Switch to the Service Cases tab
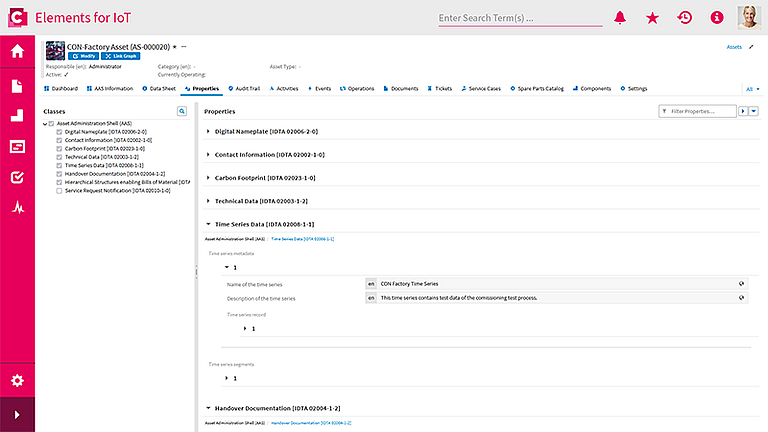This screenshot has height=432, width=768. pos(481,89)
